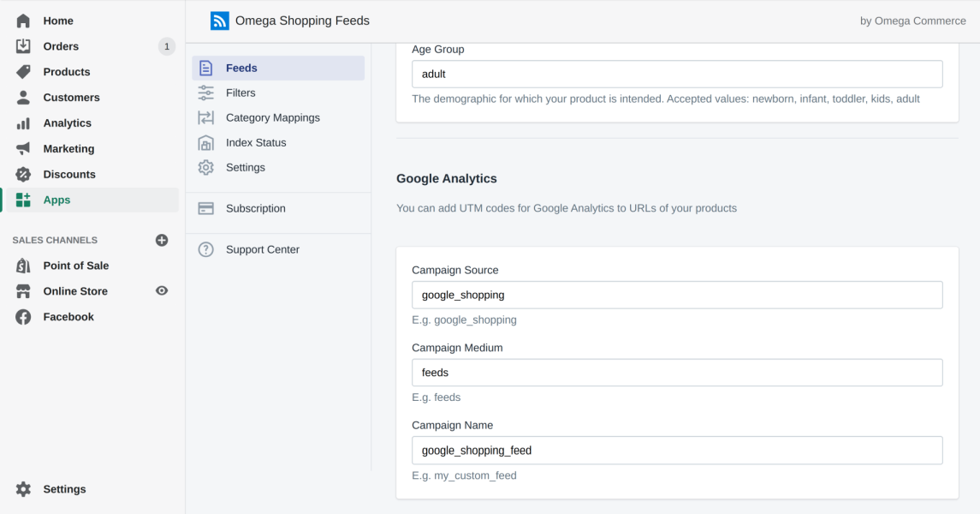Open the Home menu item
980x514 pixels.
coord(58,21)
